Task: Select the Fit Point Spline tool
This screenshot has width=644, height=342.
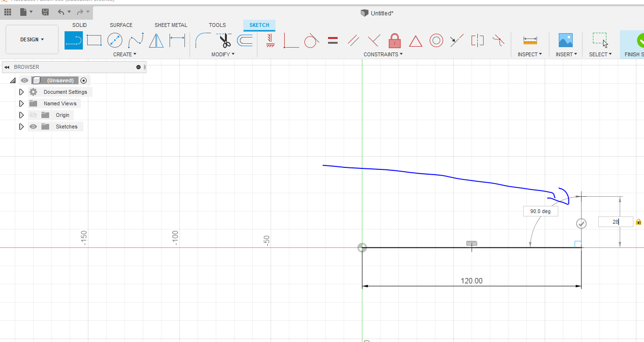Action: click(x=136, y=40)
